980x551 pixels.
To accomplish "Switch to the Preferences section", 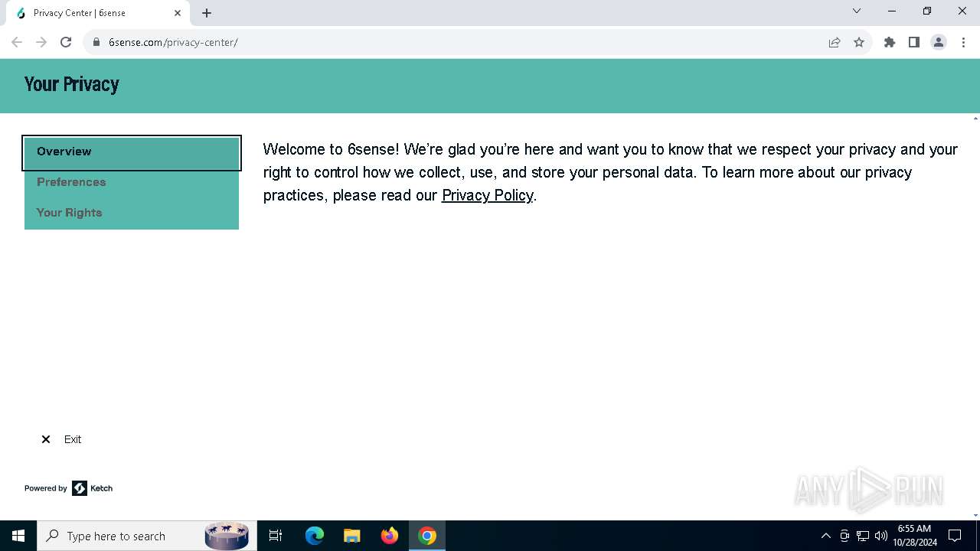I will click(x=132, y=183).
